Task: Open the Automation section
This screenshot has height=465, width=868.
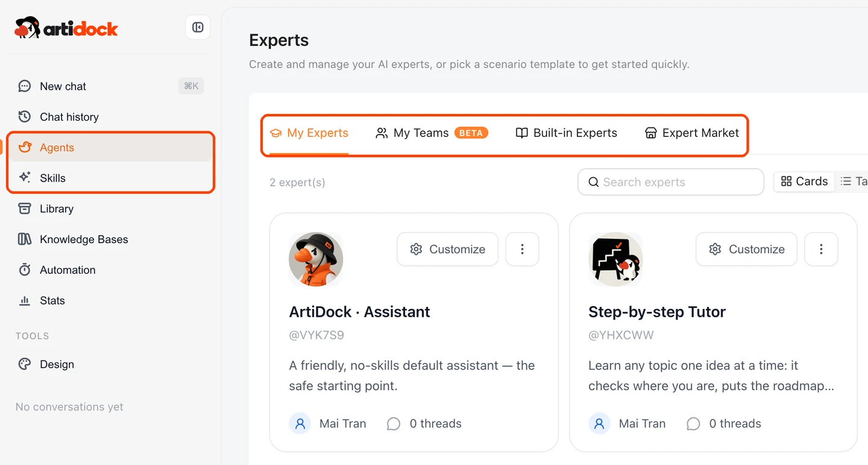Action: [x=110, y=270]
